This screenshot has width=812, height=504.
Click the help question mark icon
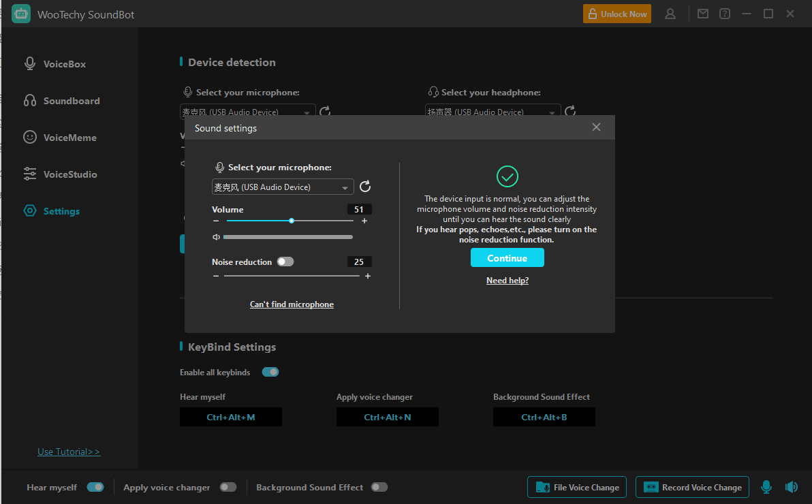725,14
